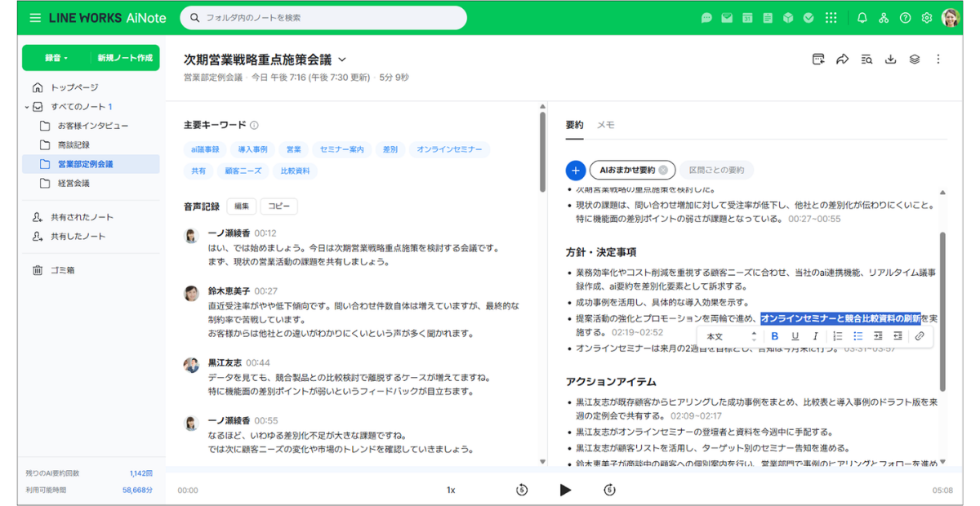The image size is (980, 506).
Task: Open the help question mark icon
Action: [905, 18]
